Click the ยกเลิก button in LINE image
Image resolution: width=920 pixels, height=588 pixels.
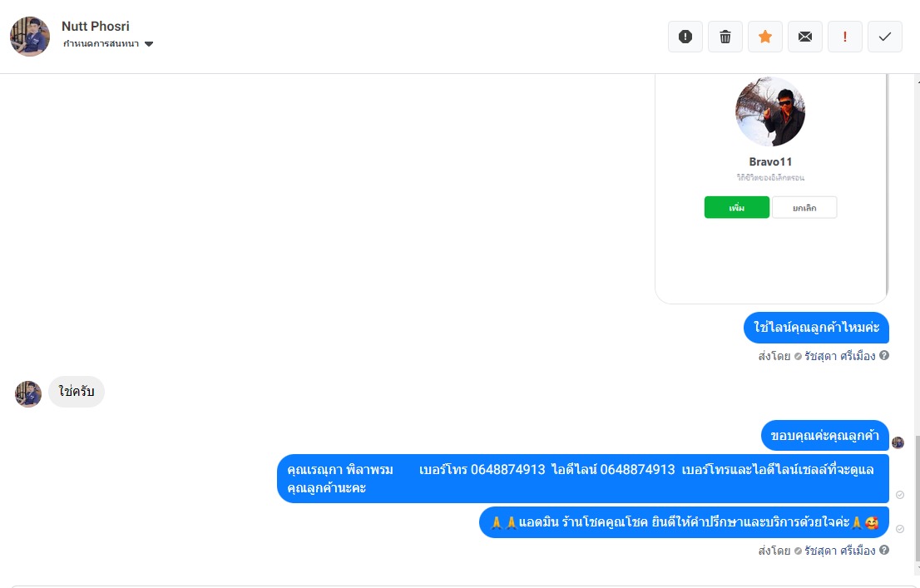(804, 207)
